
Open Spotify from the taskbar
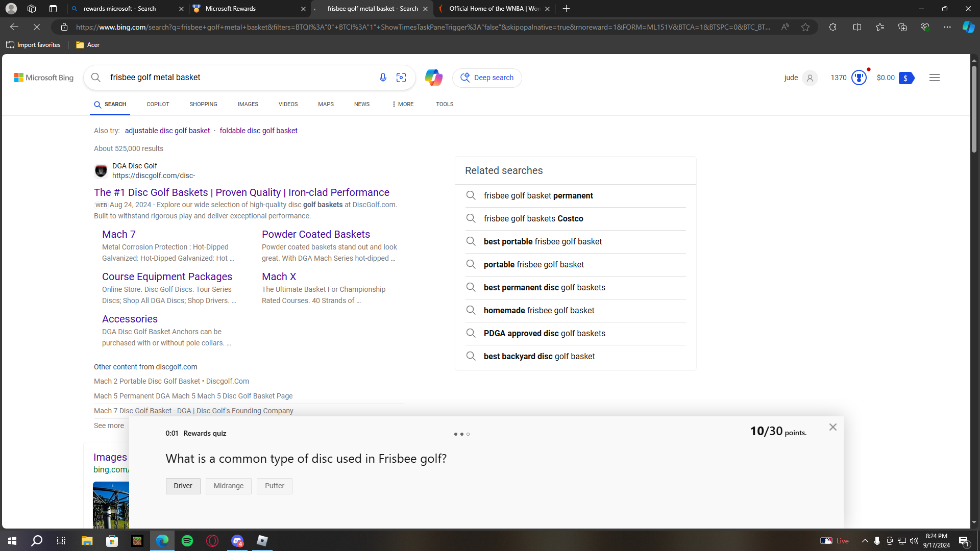pyautogui.click(x=187, y=541)
